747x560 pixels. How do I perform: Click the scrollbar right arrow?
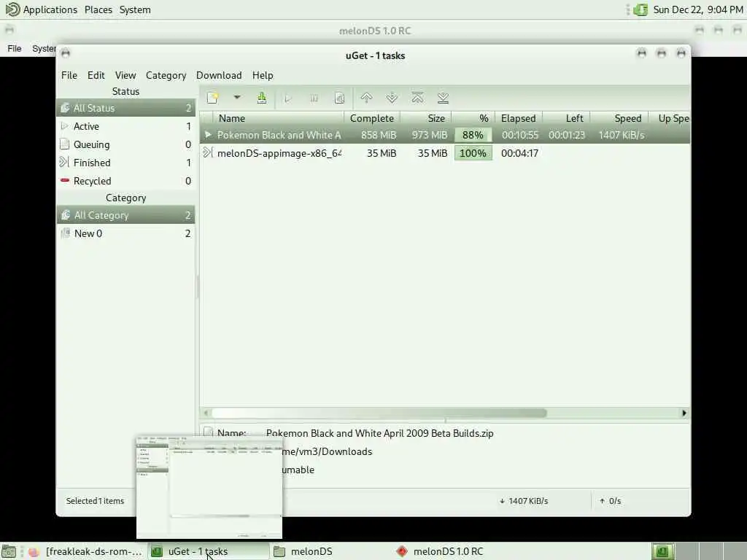[x=684, y=413]
